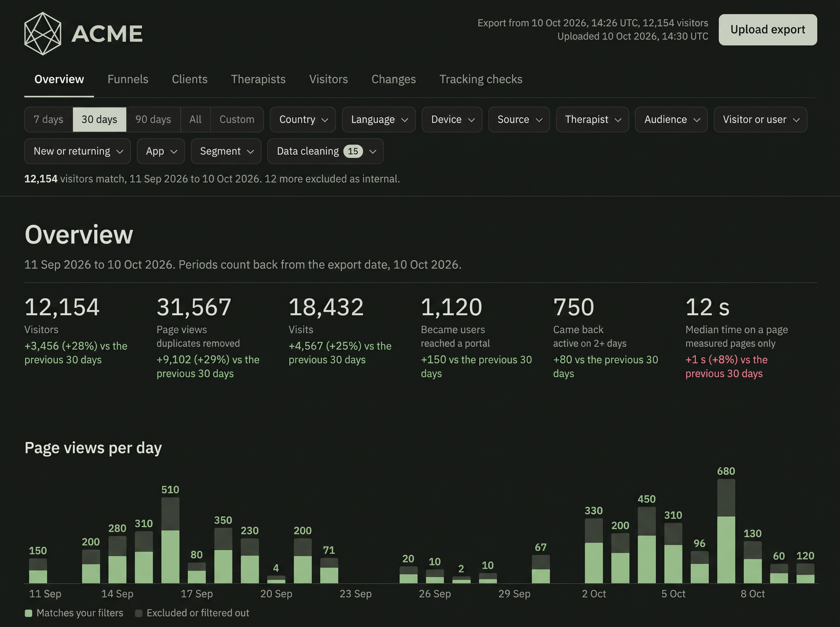The image size is (840, 627).
Task: Open the Tracking checks tab
Action: pos(481,79)
